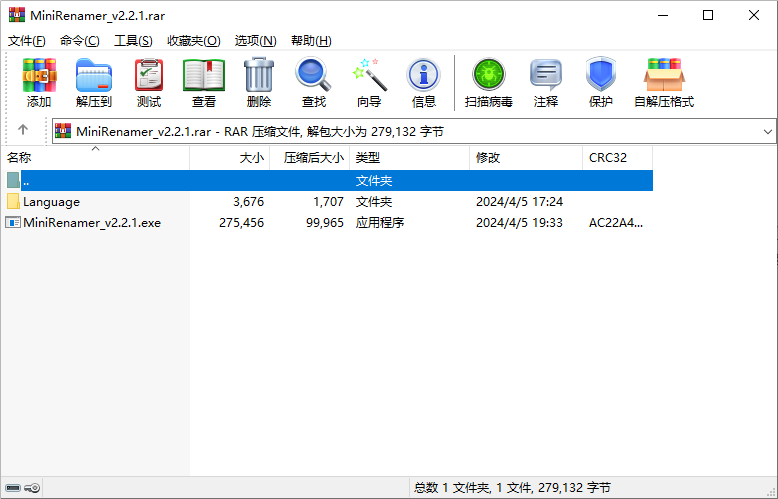The width and height of the screenshot is (778, 499).
Task: Sort by 压缩后大小 column header
Action: click(310, 158)
